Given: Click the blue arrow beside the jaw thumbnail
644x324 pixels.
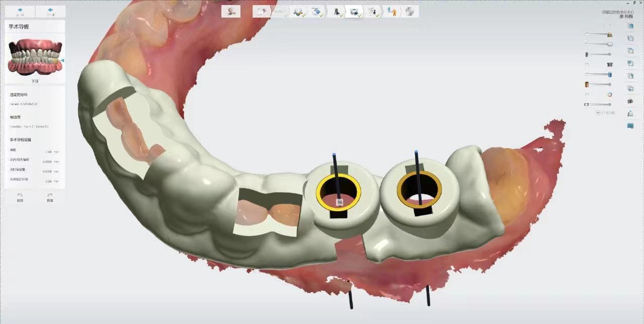Looking at the screenshot, I should tap(62, 60).
